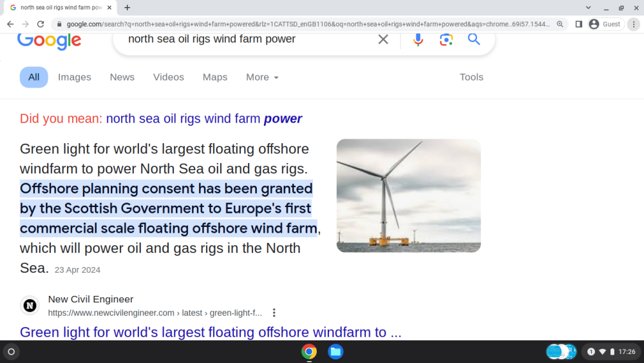Switch to the Images tab

(x=74, y=77)
